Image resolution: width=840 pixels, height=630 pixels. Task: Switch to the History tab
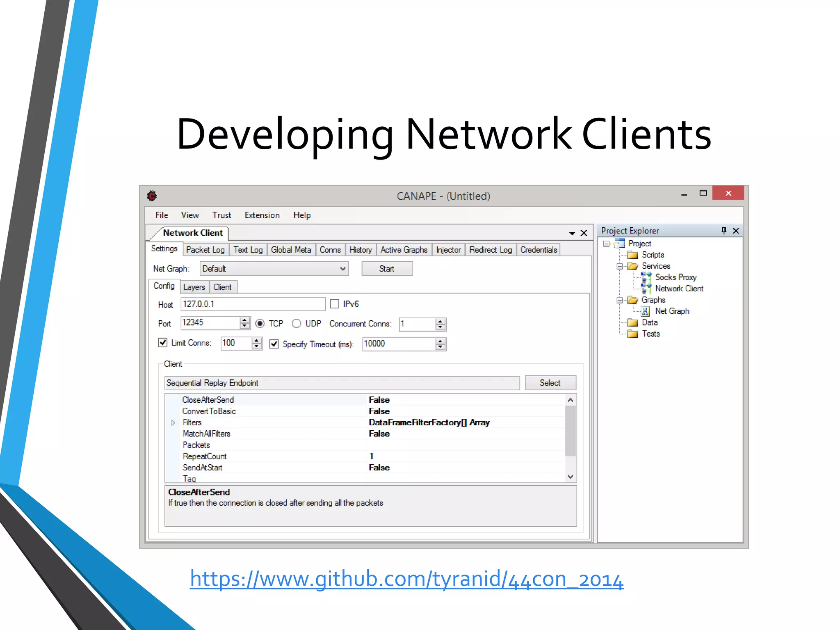pos(361,250)
